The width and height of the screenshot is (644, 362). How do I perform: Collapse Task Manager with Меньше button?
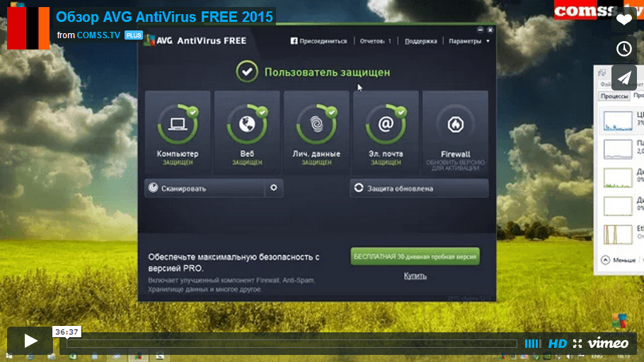click(619, 259)
